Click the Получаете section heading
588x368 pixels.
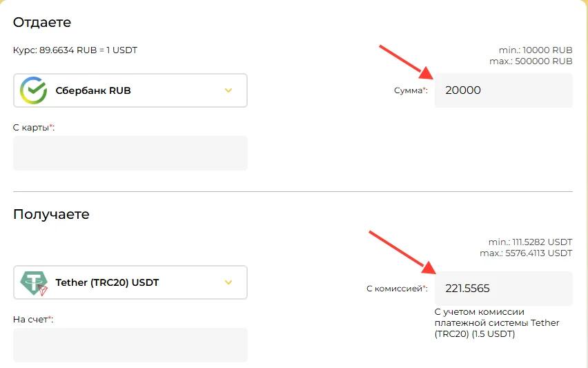[x=51, y=214]
